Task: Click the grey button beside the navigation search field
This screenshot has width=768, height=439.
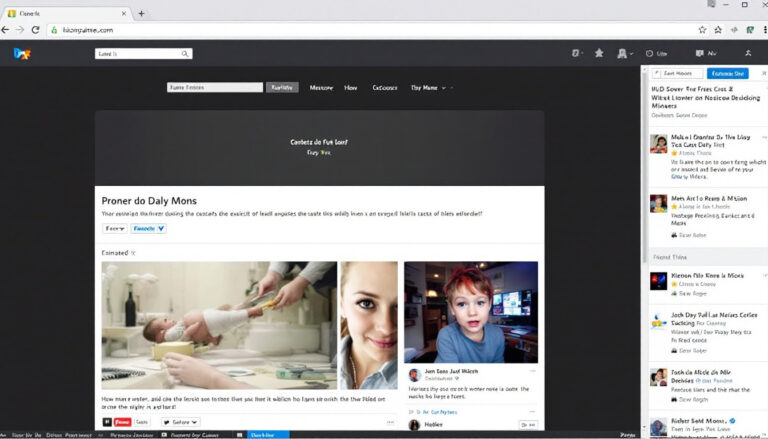Action: [282, 88]
